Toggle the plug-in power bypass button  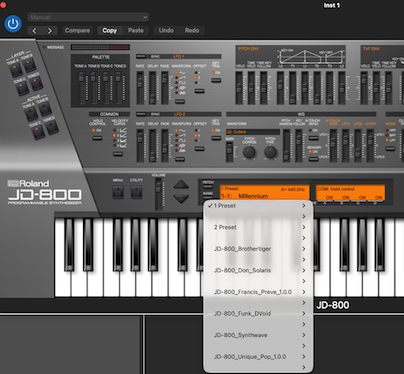tap(13, 24)
